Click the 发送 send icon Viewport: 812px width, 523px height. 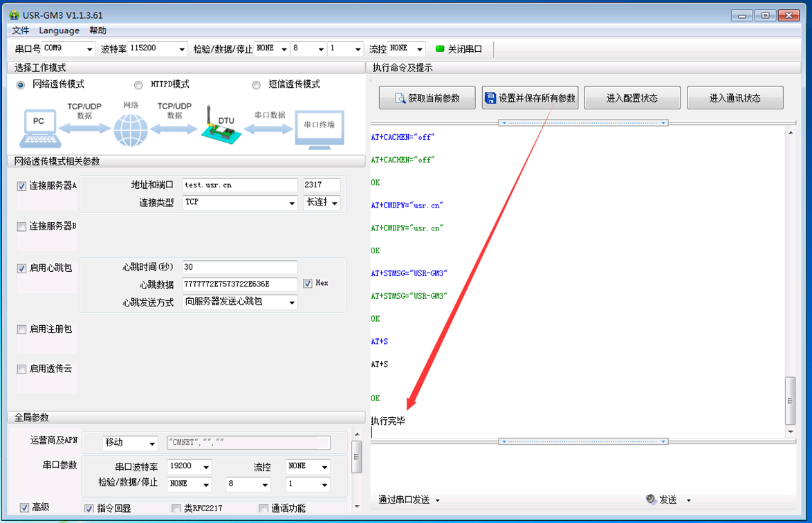coord(651,499)
